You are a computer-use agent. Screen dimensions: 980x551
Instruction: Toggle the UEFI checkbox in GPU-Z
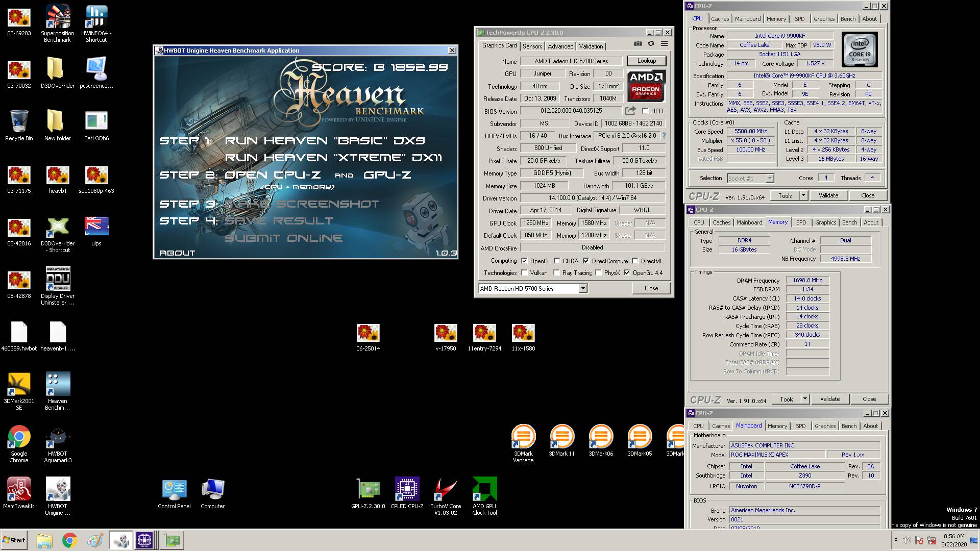pos(645,111)
